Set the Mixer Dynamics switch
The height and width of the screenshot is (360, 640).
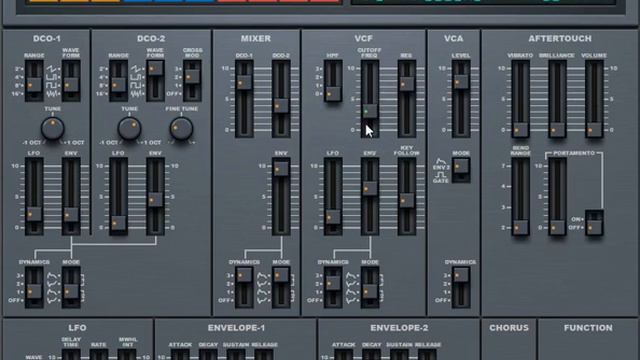pyautogui.click(x=244, y=287)
